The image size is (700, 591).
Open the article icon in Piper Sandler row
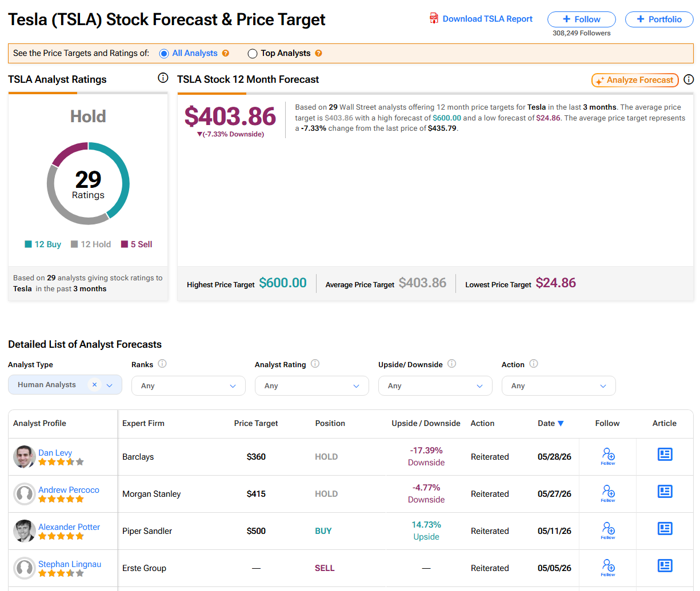click(x=665, y=529)
